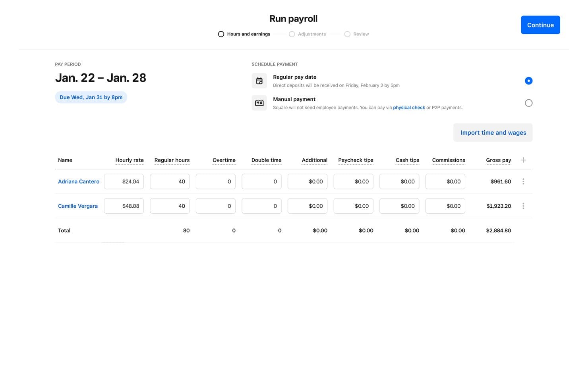The height and width of the screenshot is (392, 588).
Task: Click Import time and wages button
Action: click(493, 133)
